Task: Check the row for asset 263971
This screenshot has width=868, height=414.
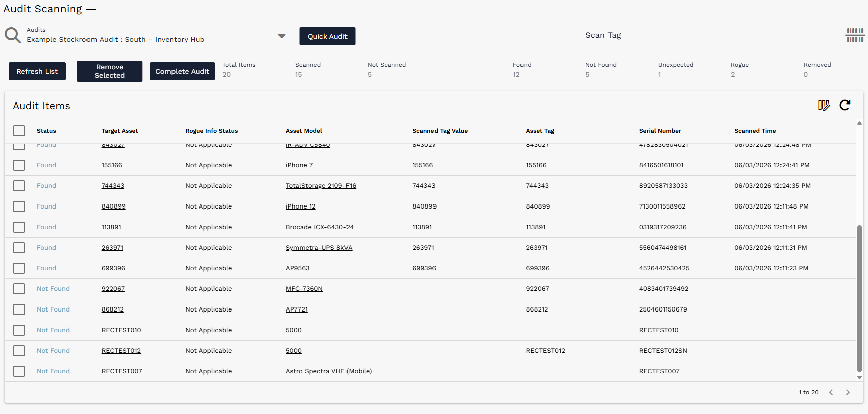Action: (x=19, y=248)
